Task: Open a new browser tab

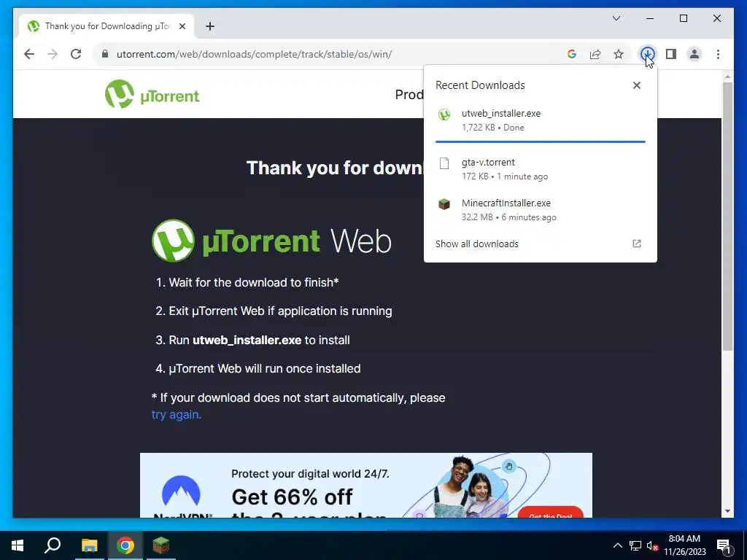Action: click(210, 26)
